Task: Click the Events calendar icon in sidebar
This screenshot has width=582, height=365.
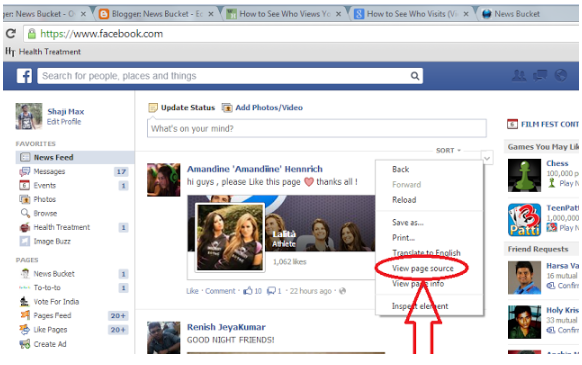Action: click(24, 185)
